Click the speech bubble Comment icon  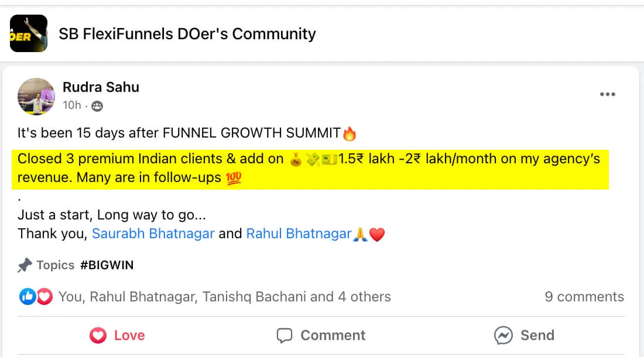(285, 335)
